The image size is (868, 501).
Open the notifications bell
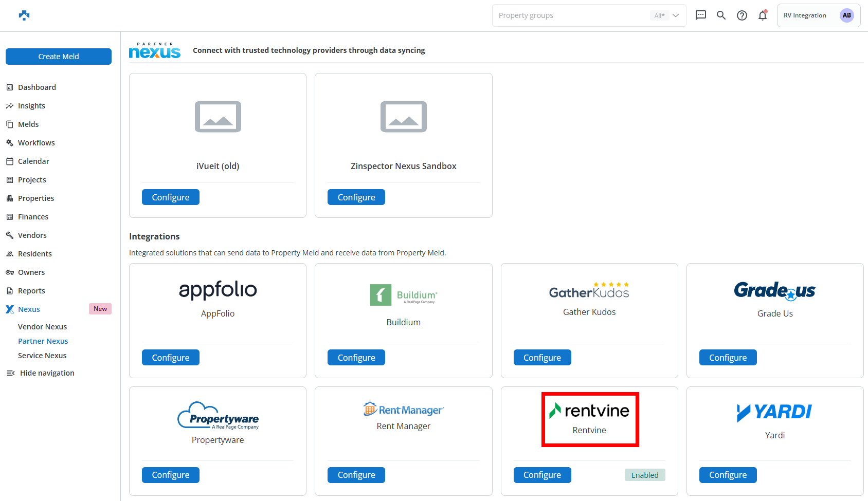tap(762, 15)
